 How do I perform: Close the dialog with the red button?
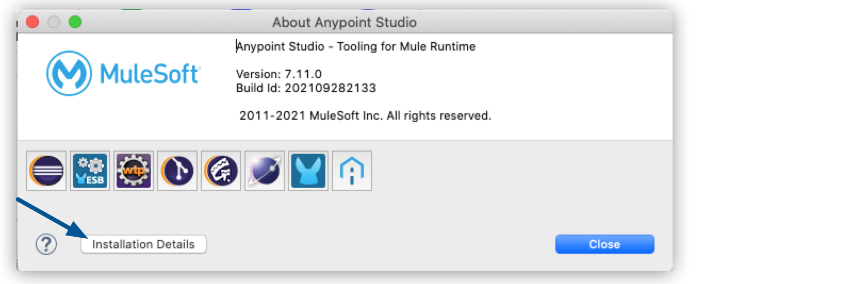click(x=33, y=22)
